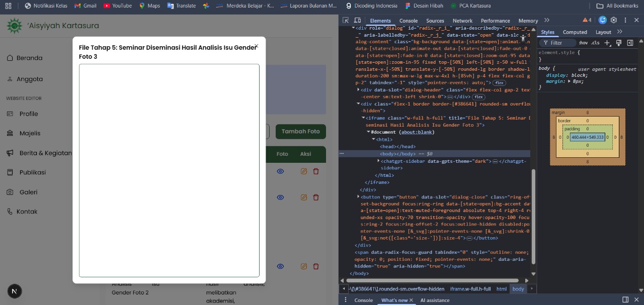The height and width of the screenshot is (305, 644).
Task: Close the Foto 3 dialog
Action: [257, 46]
